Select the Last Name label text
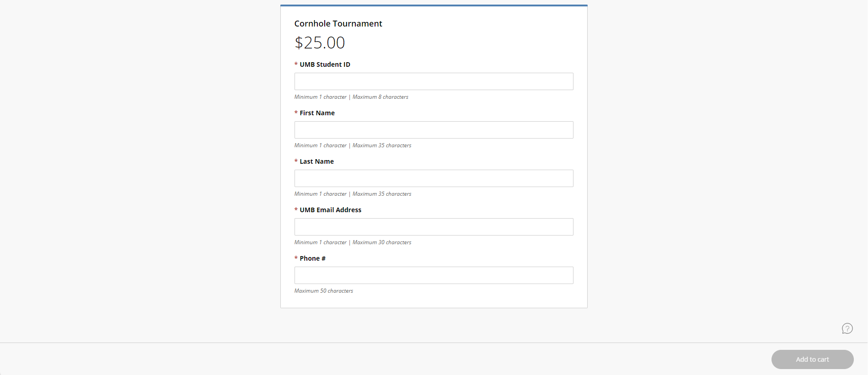This screenshot has height=375, width=868. [316, 161]
